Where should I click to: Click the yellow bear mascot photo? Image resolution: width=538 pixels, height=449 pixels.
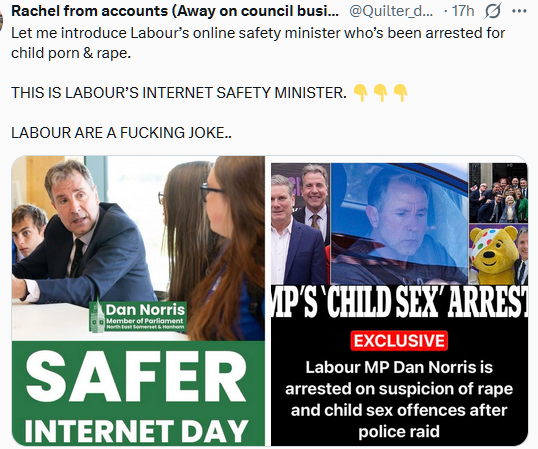pyautogui.click(x=498, y=254)
